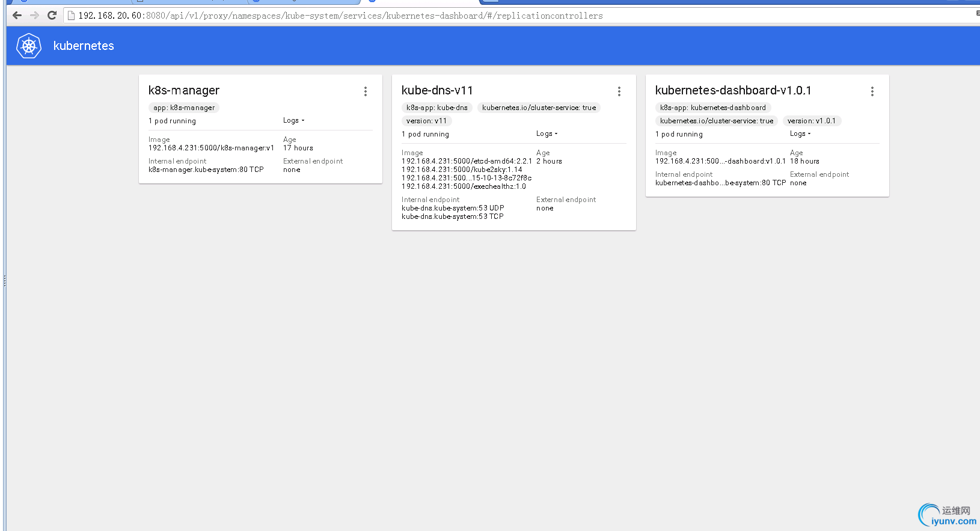
Task: Open the kubernetes-dashboard-v1.0.1 card actions menu
Action: 872,91
